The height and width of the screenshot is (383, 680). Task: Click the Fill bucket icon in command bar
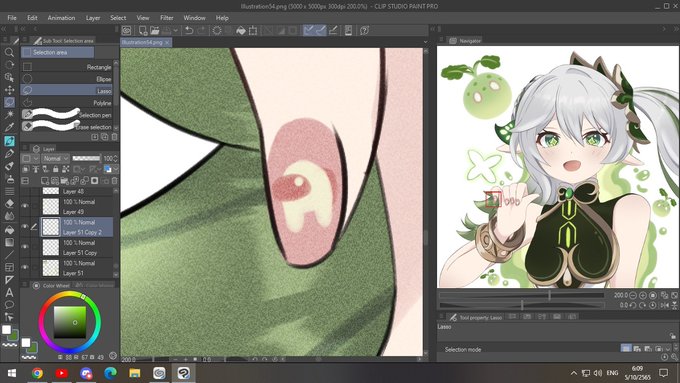point(241,30)
